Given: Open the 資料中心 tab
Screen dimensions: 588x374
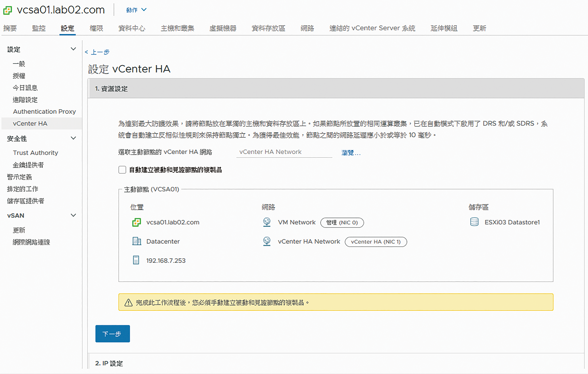Looking at the screenshot, I should click(132, 28).
